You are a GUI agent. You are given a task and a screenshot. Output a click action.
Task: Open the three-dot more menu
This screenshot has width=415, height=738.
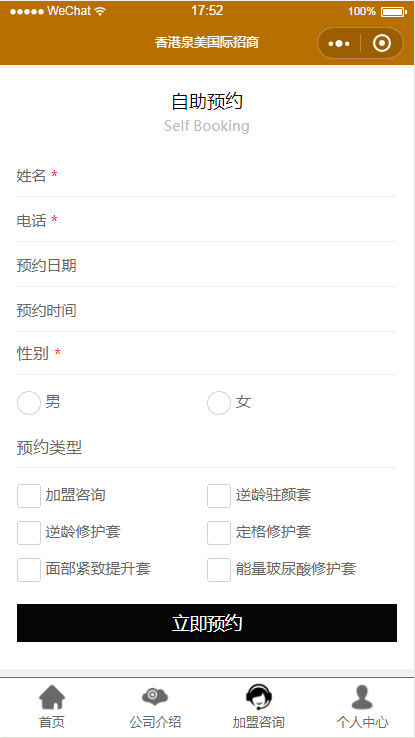pyautogui.click(x=339, y=43)
